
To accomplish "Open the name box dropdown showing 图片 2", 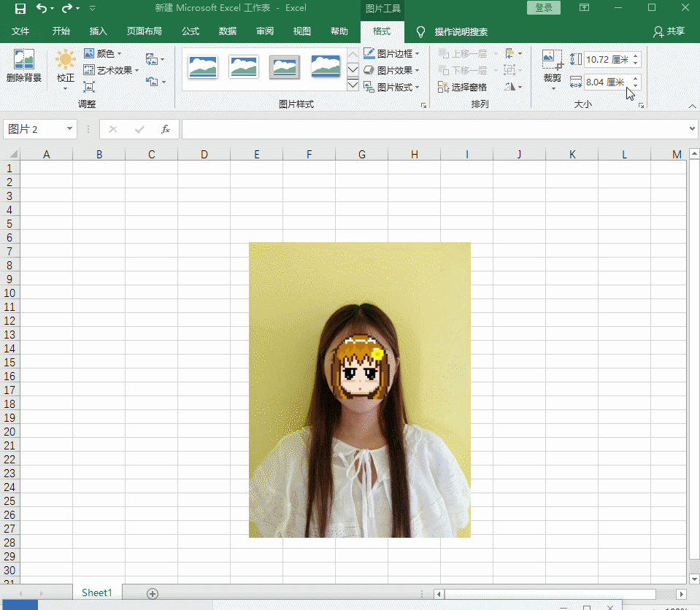I will [70, 129].
